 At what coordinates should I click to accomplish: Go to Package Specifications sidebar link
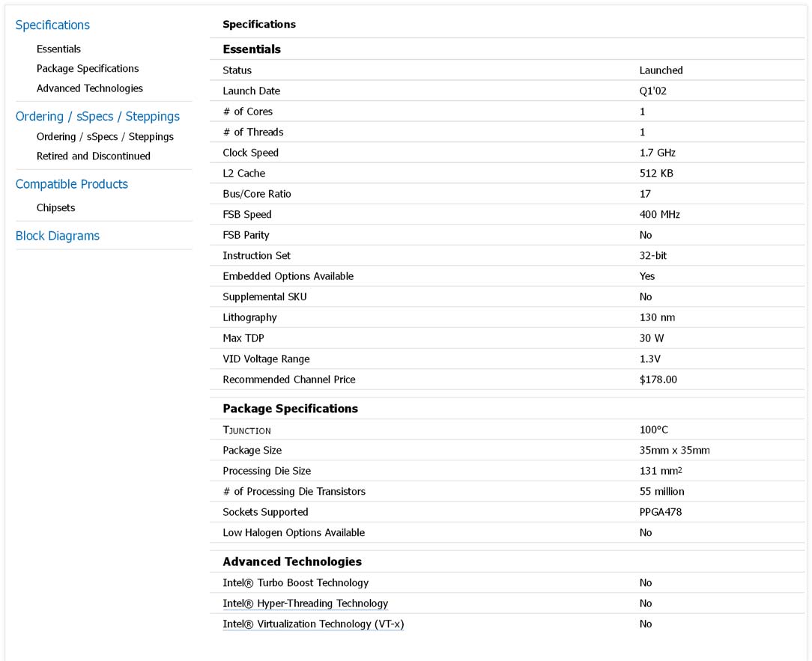[88, 68]
